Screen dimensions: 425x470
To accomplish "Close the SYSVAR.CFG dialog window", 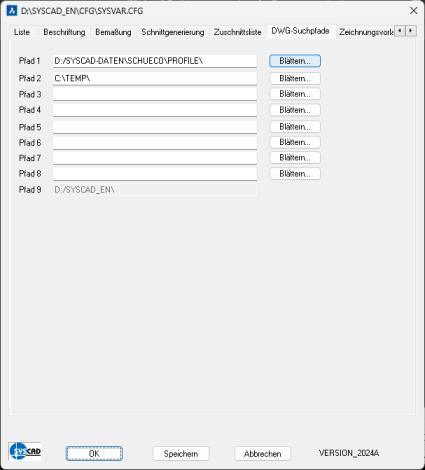I will coord(414,11).
